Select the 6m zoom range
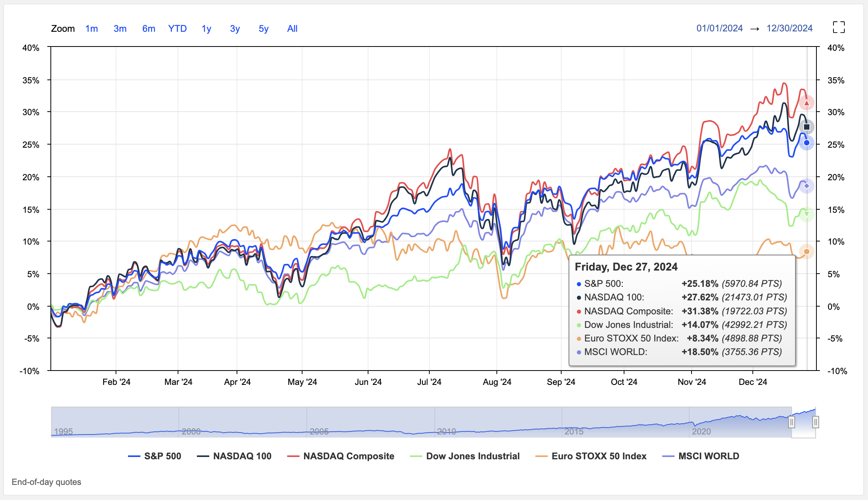Screen dimensions: 868x500 click(x=149, y=29)
